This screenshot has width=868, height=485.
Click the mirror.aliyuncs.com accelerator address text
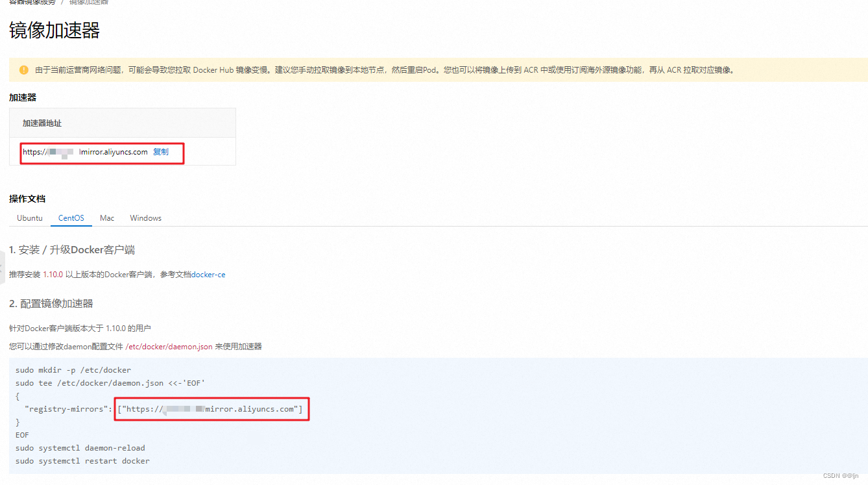(x=85, y=152)
